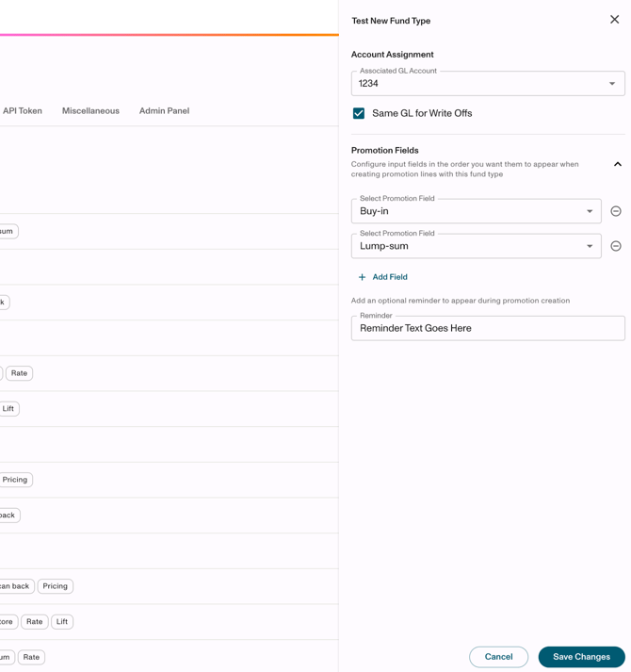The height and width of the screenshot is (672, 631).
Task: Uncheck Same GL for Write Offs
Action: (x=359, y=113)
